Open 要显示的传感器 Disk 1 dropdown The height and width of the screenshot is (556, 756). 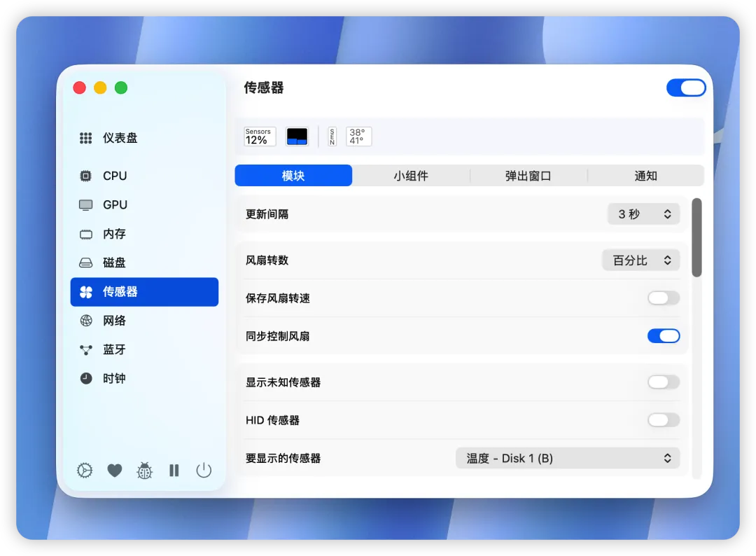click(x=568, y=458)
